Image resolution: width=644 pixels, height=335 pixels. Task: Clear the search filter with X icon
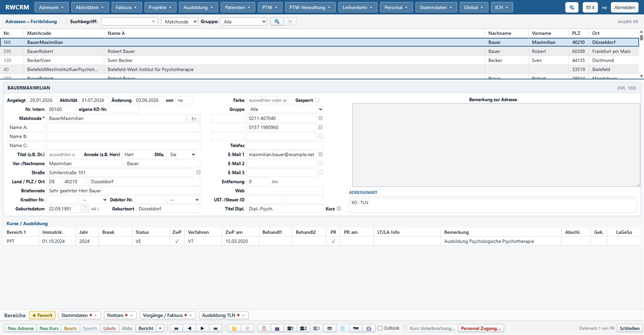290,22
